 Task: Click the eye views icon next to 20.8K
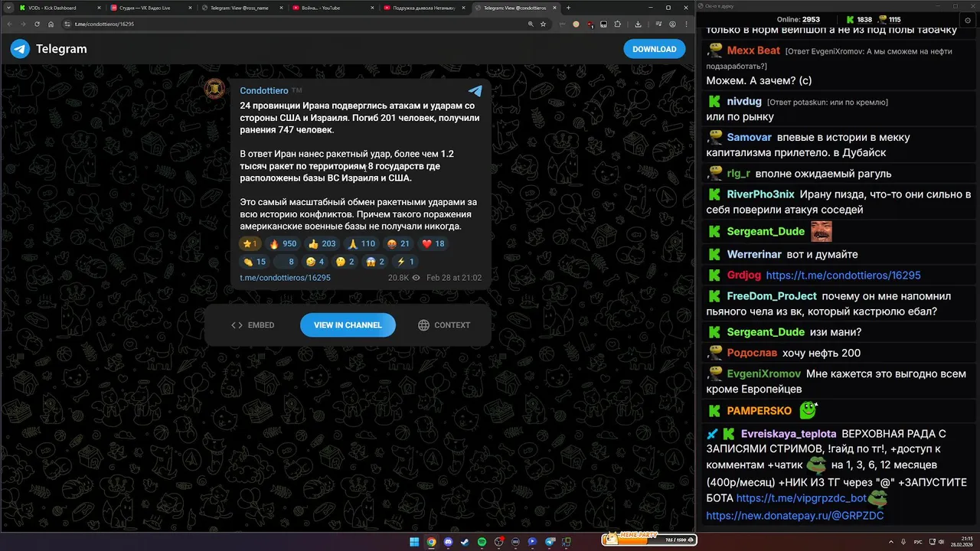(x=416, y=278)
